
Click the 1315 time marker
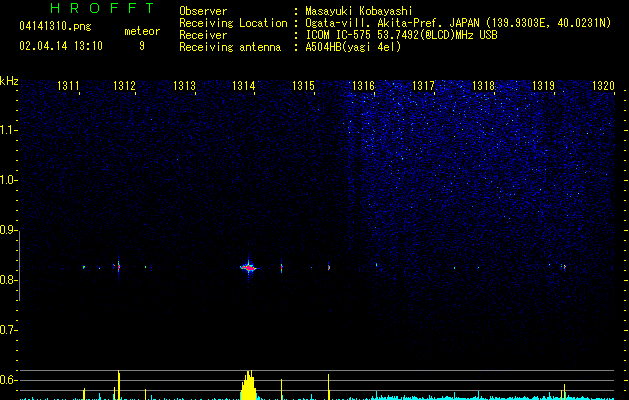[303, 86]
